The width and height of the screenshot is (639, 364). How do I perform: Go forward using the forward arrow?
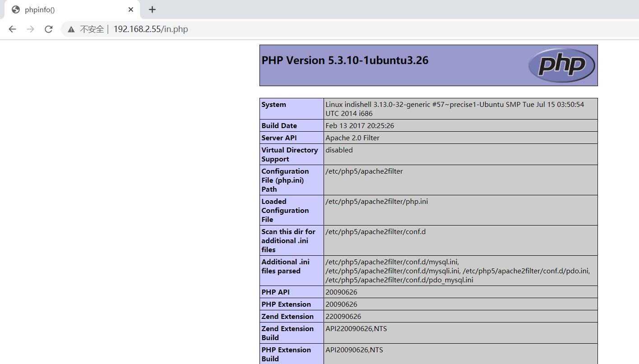click(30, 29)
